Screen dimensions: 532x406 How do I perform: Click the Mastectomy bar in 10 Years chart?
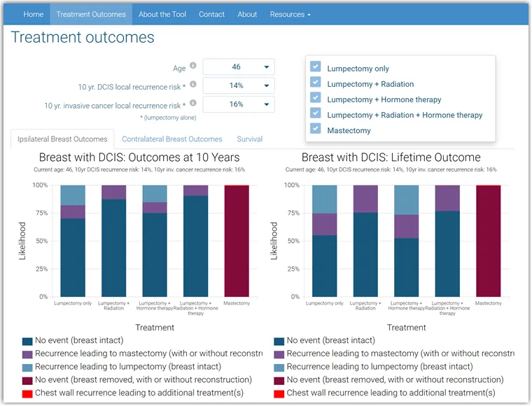[237, 241]
